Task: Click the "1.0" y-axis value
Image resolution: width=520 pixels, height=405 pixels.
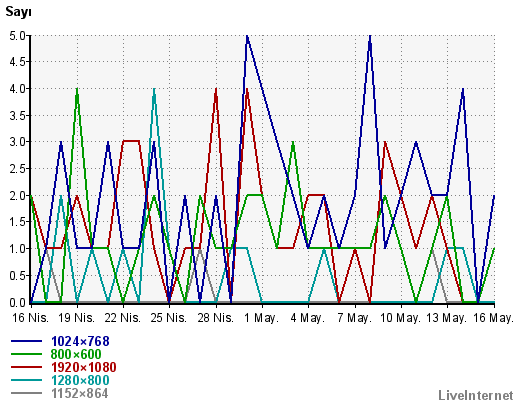Action: click(18, 249)
